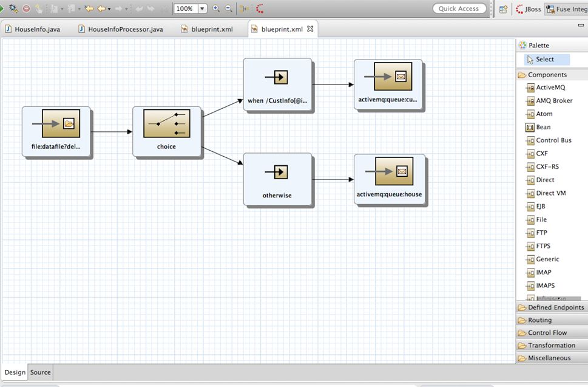
Task: Open the HouseInfoProcessor.java editor tab
Action: [125, 29]
